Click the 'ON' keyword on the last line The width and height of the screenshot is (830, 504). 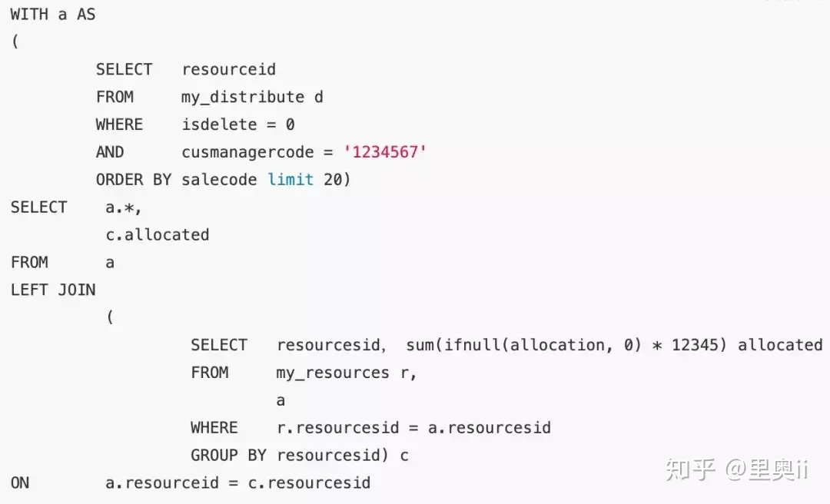tap(19, 482)
